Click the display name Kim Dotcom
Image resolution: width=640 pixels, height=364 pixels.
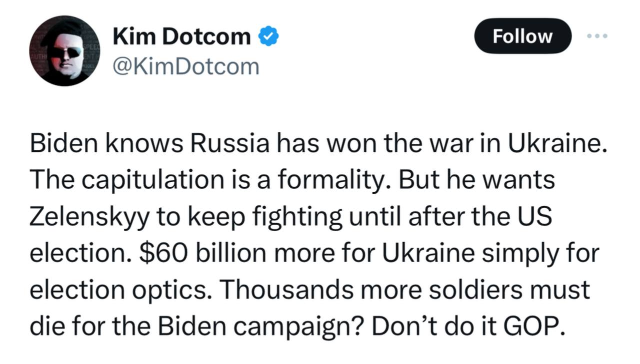(x=182, y=36)
